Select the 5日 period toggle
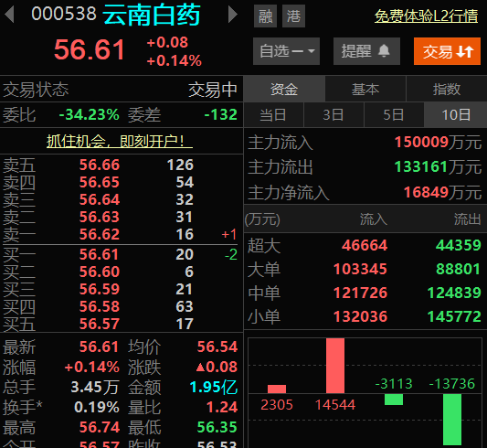The image size is (487, 448). 394,115
